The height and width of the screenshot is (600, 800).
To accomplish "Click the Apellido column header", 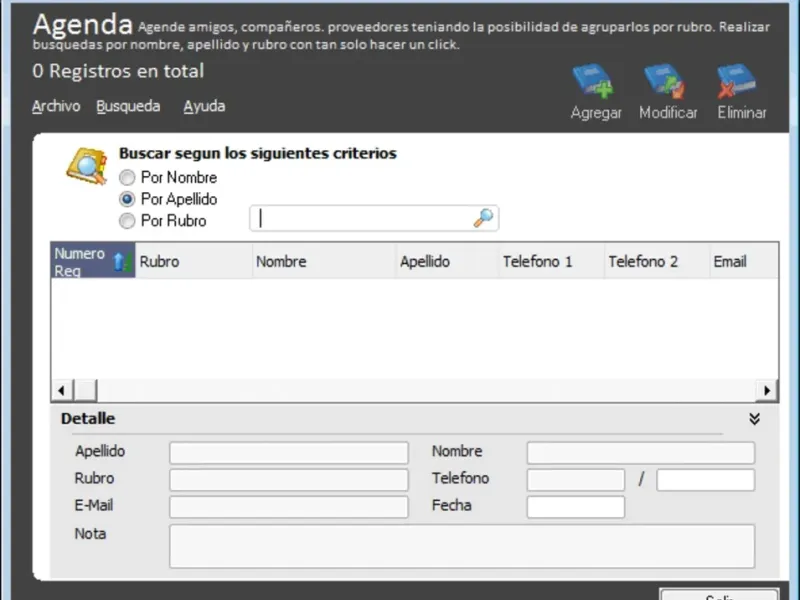I will tap(447, 261).
